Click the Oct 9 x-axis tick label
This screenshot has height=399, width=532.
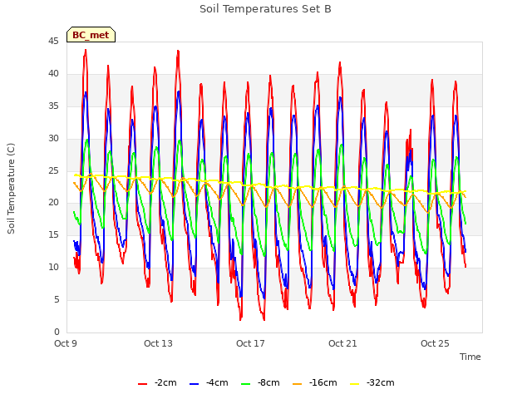[66, 343]
